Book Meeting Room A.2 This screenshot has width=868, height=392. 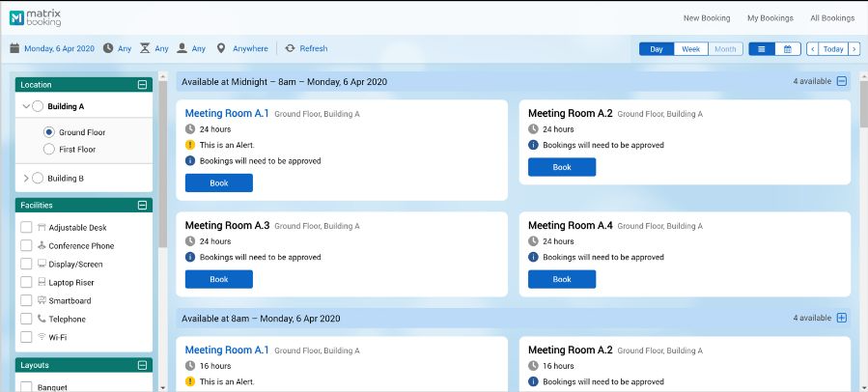pos(562,167)
